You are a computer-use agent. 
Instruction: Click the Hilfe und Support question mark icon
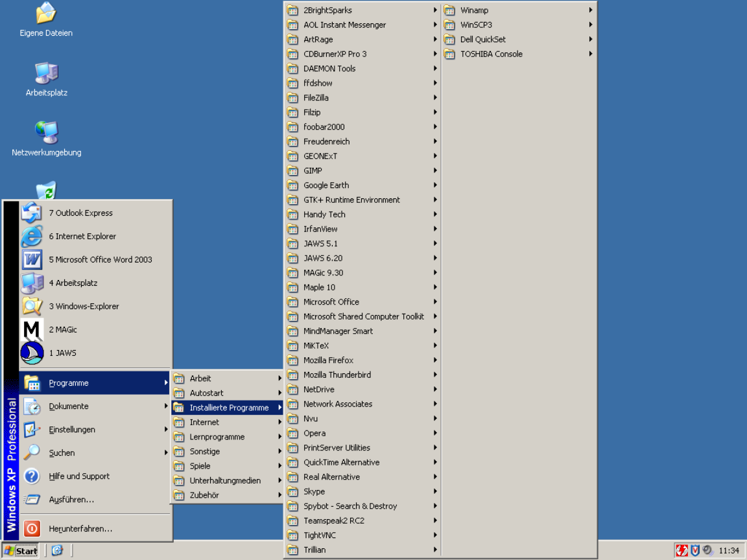coord(32,476)
